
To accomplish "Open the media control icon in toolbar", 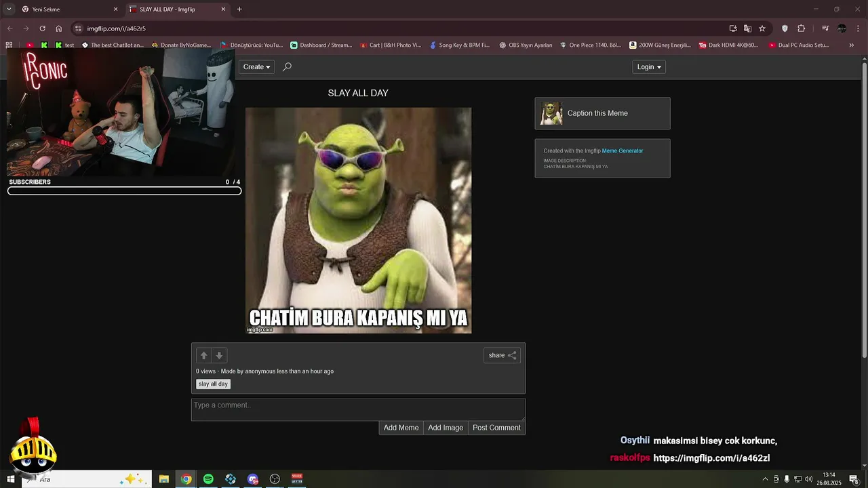I will tap(825, 28).
